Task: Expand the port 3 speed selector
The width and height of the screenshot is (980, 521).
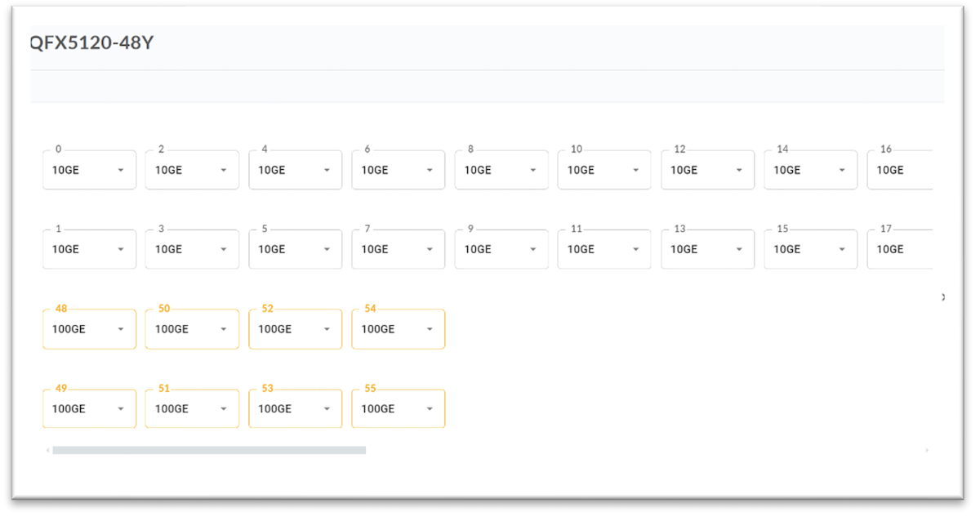Action: pos(192,249)
